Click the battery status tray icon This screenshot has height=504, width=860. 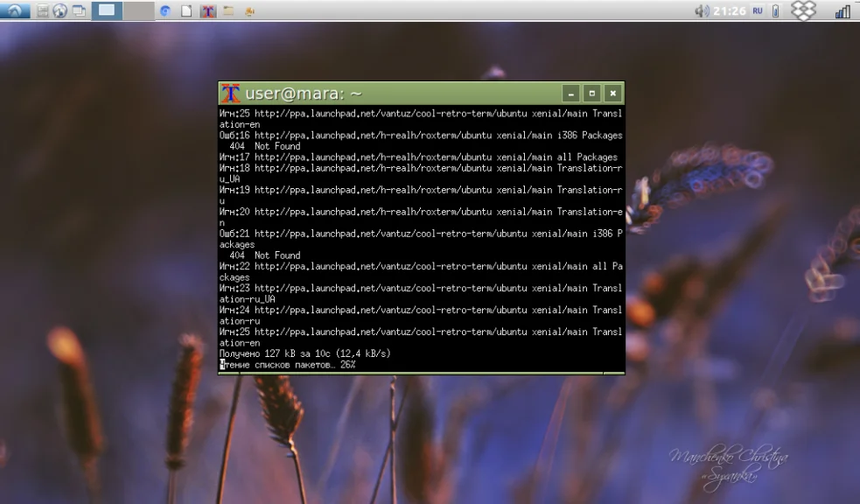click(x=775, y=11)
